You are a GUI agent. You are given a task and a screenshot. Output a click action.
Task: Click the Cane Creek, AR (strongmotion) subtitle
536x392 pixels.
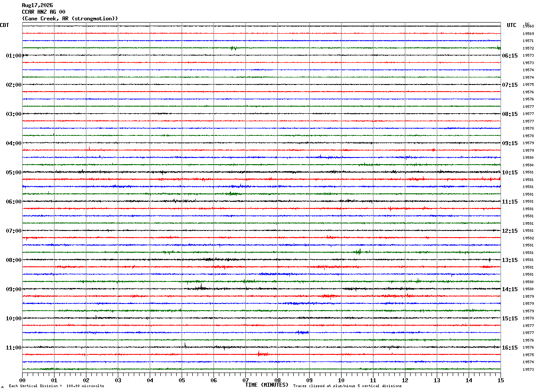(x=70, y=19)
